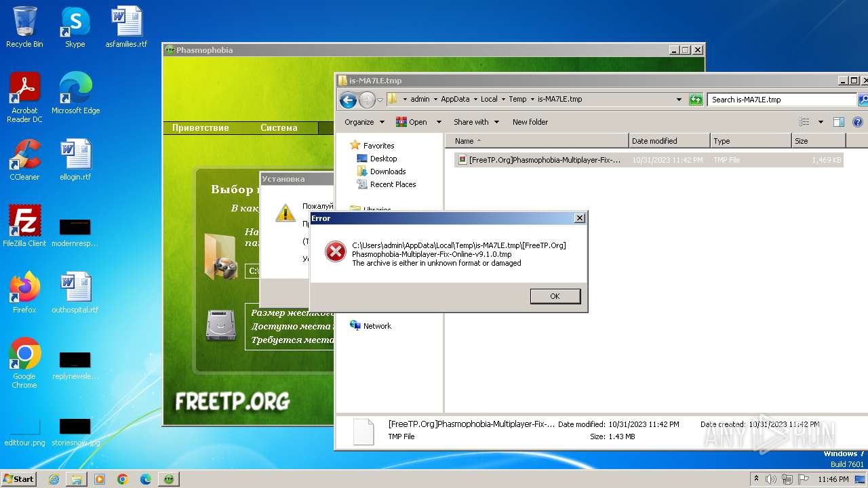Sort by Date modified column
Viewport: 868px width, 488px height.
[x=670, y=141]
